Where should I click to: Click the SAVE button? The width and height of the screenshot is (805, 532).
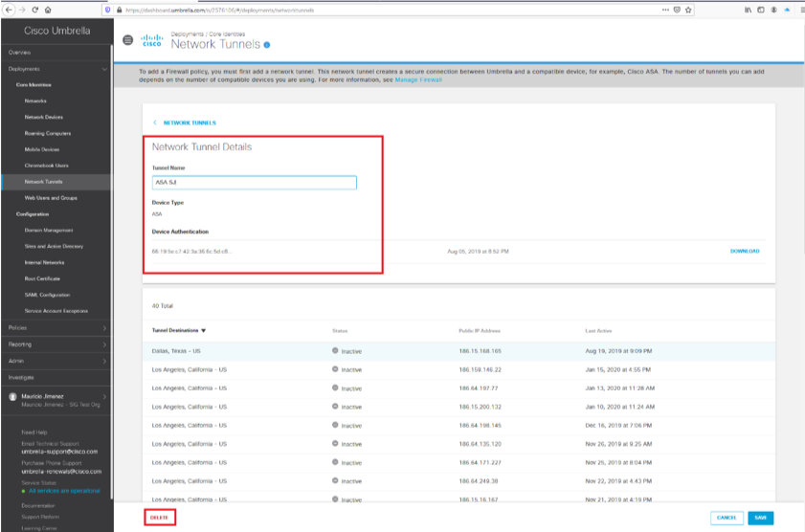click(x=760, y=518)
